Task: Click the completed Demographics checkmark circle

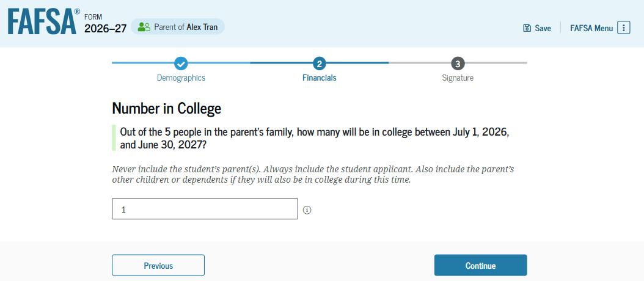Action: 181,63
